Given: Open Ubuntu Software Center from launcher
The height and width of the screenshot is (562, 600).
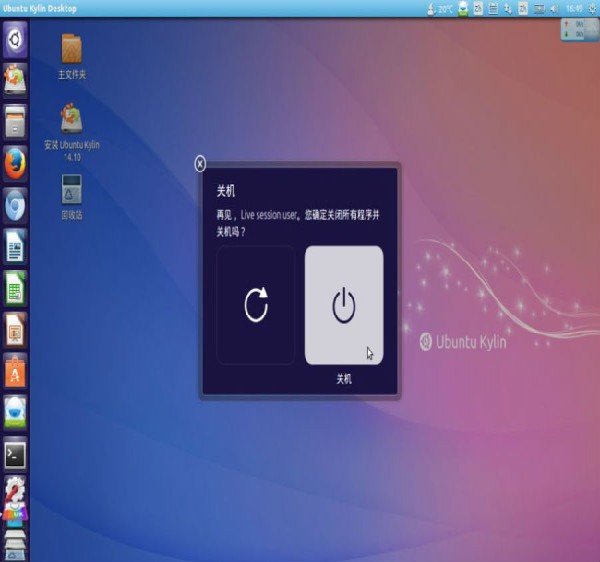Looking at the screenshot, I should click(x=15, y=370).
